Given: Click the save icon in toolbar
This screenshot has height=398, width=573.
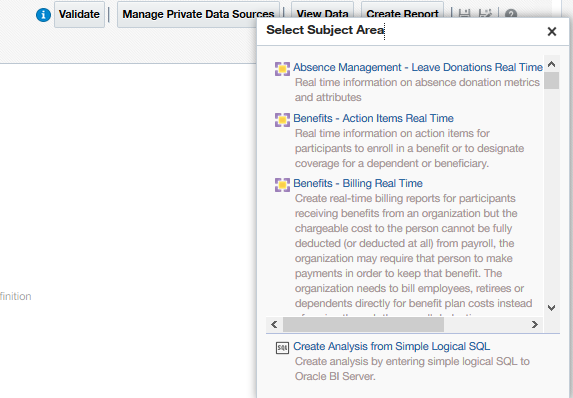Looking at the screenshot, I should (464, 14).
